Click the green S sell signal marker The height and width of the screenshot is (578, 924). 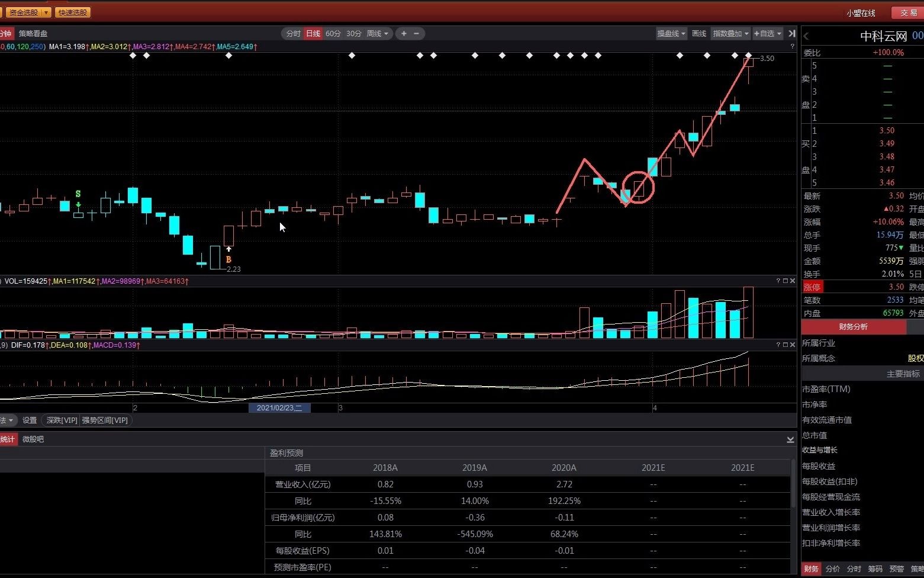pyautogui.click(x=78, y=194)
